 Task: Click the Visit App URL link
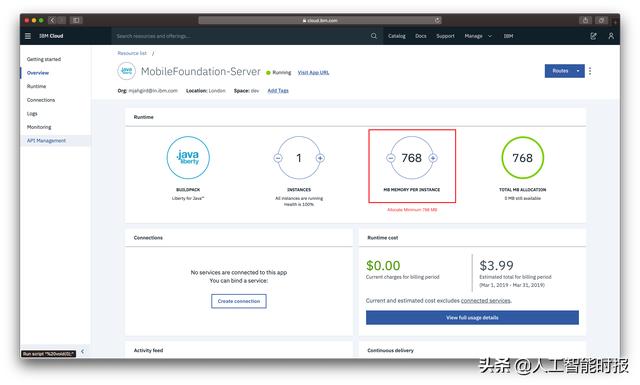tap(313, 72)
